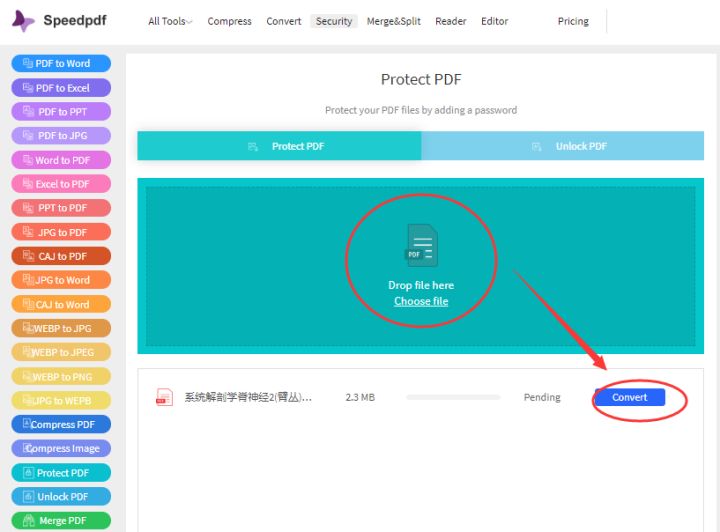This screenshot has width=720, height=532.
Task: Click the Drop file here text
Action: point(421,285)
